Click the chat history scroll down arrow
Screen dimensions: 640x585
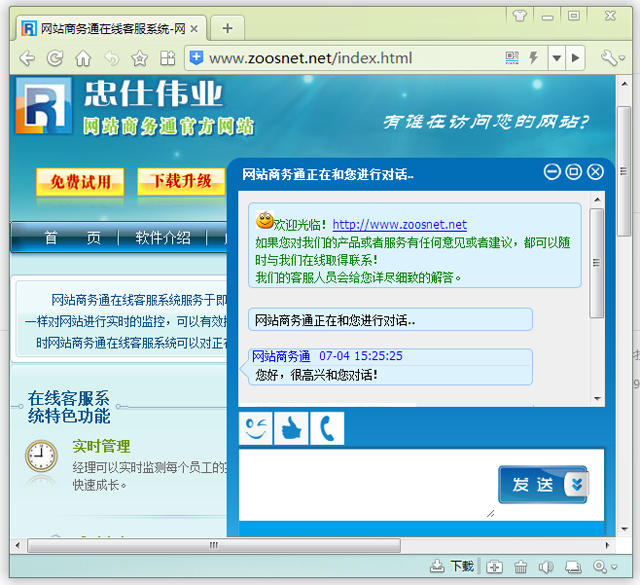click(x=597, y=398)
